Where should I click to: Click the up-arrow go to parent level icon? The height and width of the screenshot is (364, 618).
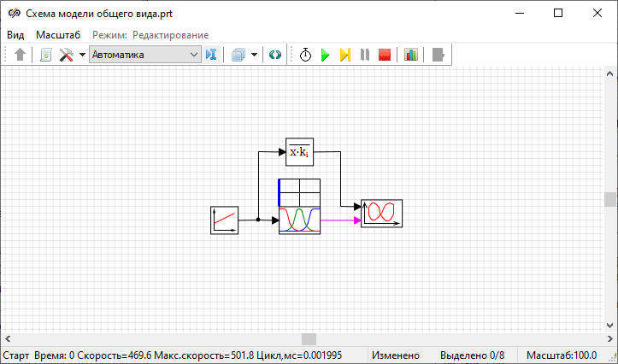pyautogui.click(x=21, y=55)
